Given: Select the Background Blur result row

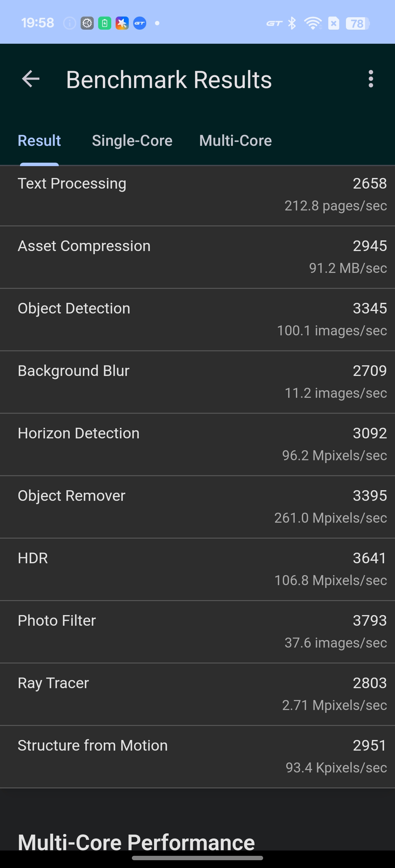Looking at the screenshot, I should [x=197, y=382].
